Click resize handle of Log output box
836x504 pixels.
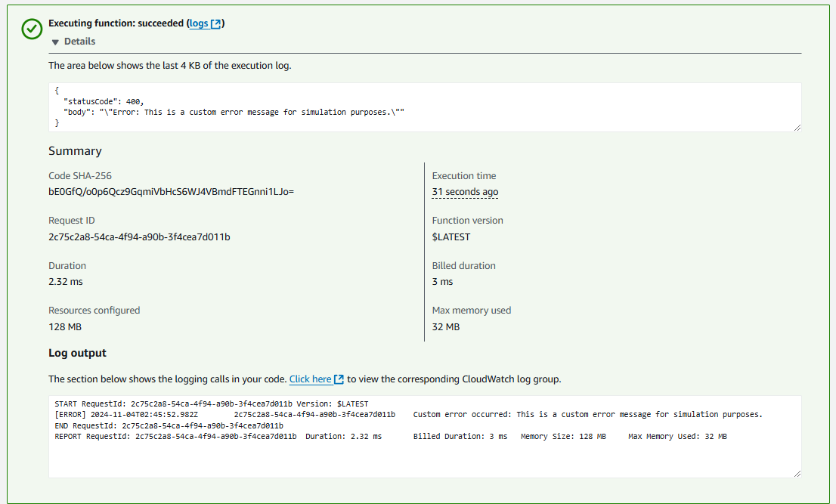click(x=797, y=473)
